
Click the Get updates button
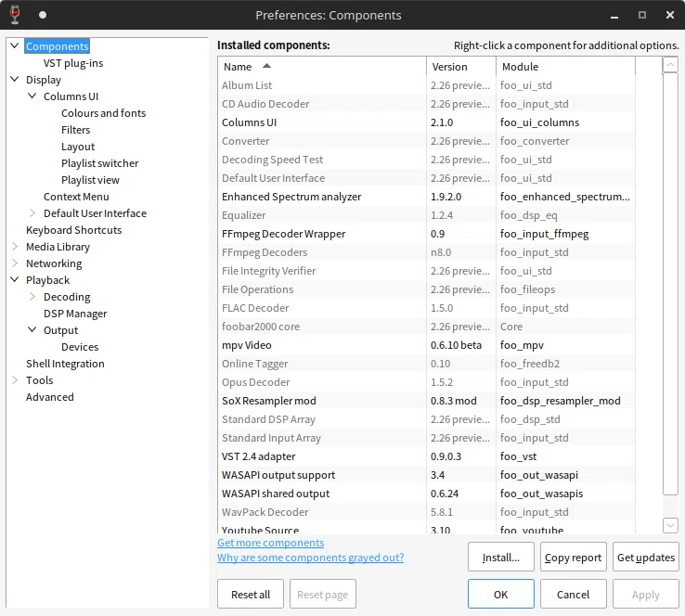(646, 557)
